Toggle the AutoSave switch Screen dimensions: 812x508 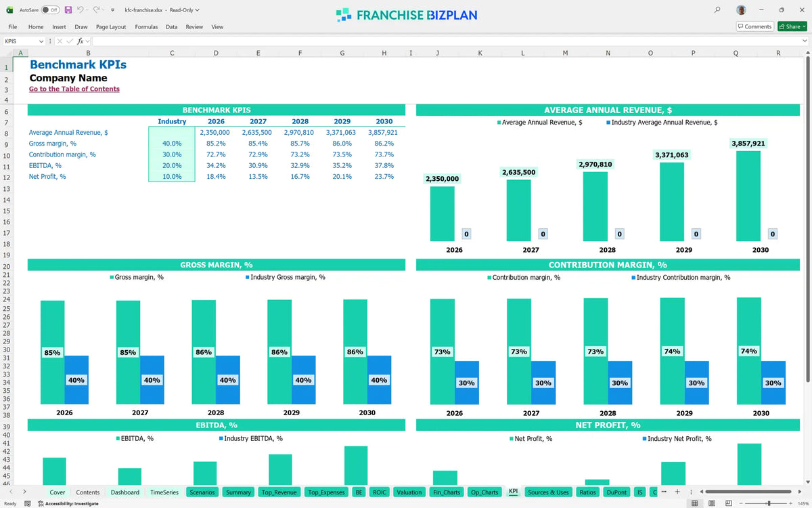(50, 10)
